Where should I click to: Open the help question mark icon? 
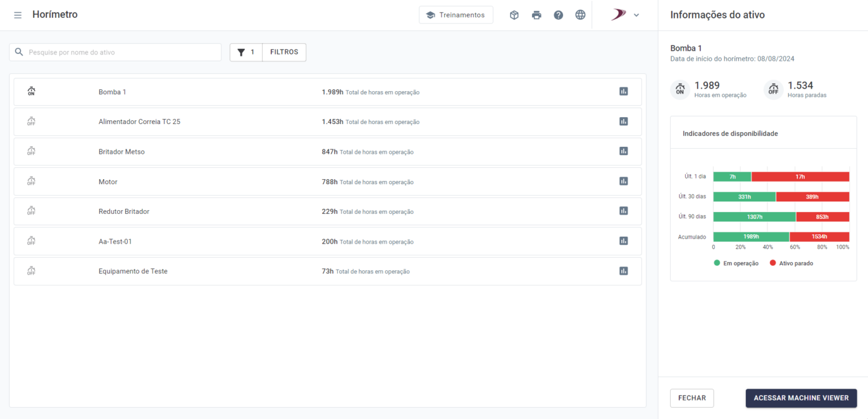[x=558, y=15]
